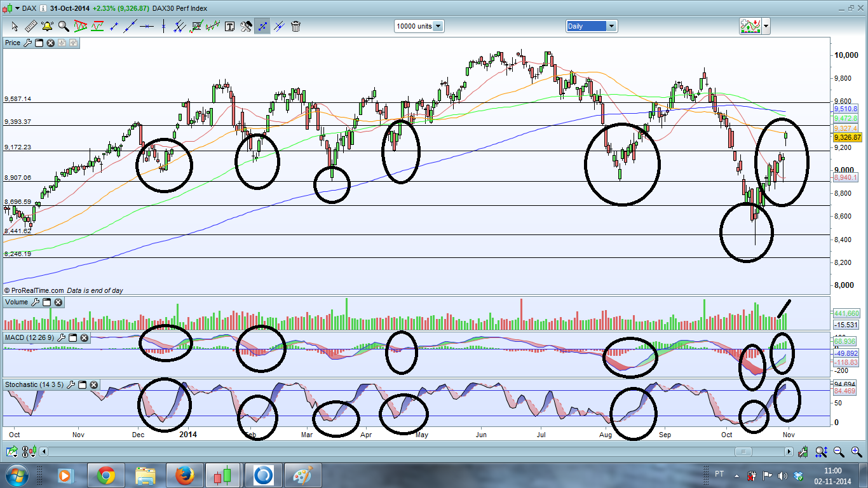Viewport: 868px width, 488px height.
Task: Click the zoom-fit magnifier with arrows
Action: [x=821, y=452]
